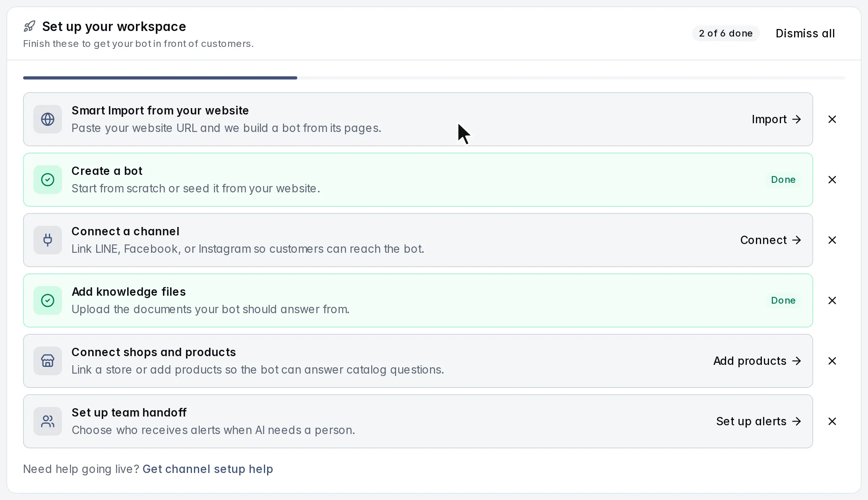Dismiss the Add knowledge files step with its X

coord(832,300)
